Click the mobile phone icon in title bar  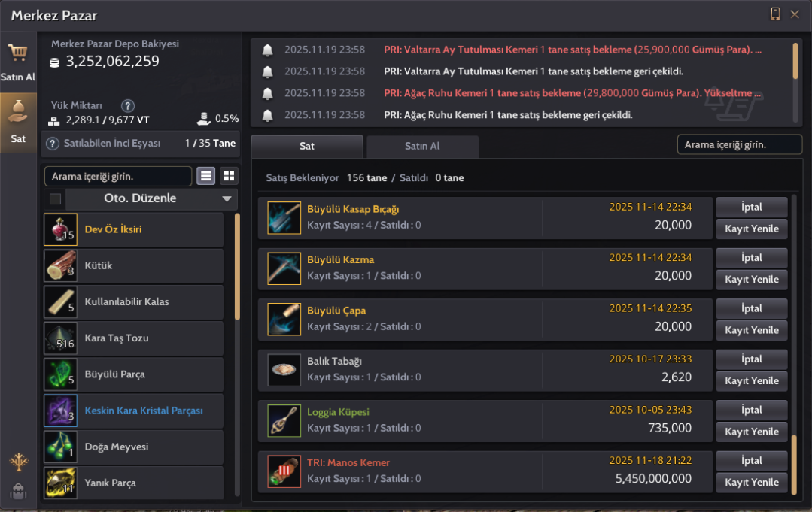[775, 14]
